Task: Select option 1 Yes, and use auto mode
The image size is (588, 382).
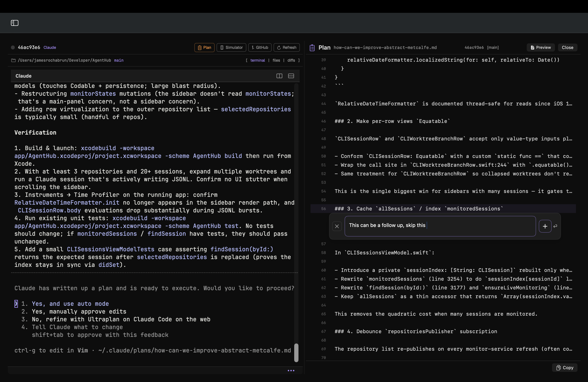Action: (70, 304)
